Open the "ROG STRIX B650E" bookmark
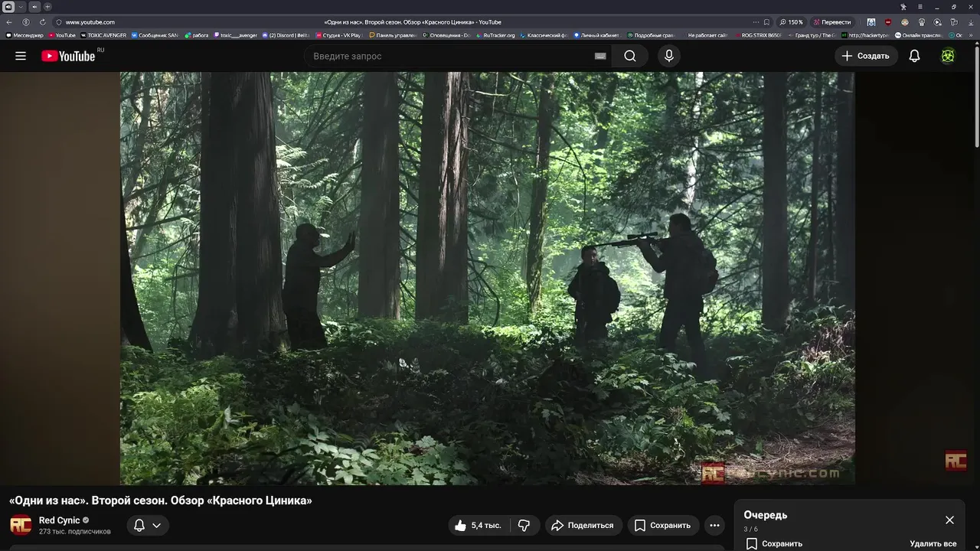The height and width of the screenshot is (551, 980). click(x=759, y=35)
